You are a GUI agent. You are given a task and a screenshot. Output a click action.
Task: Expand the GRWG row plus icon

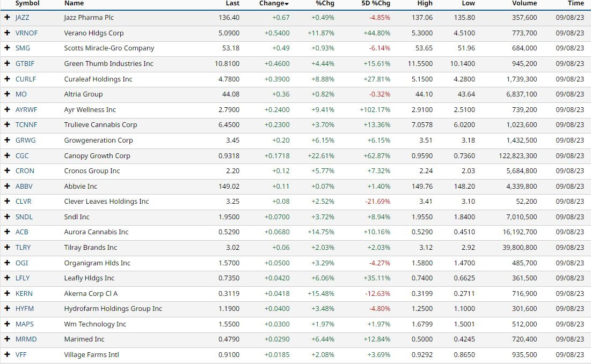pyautogui.click(x=7, y=140)
